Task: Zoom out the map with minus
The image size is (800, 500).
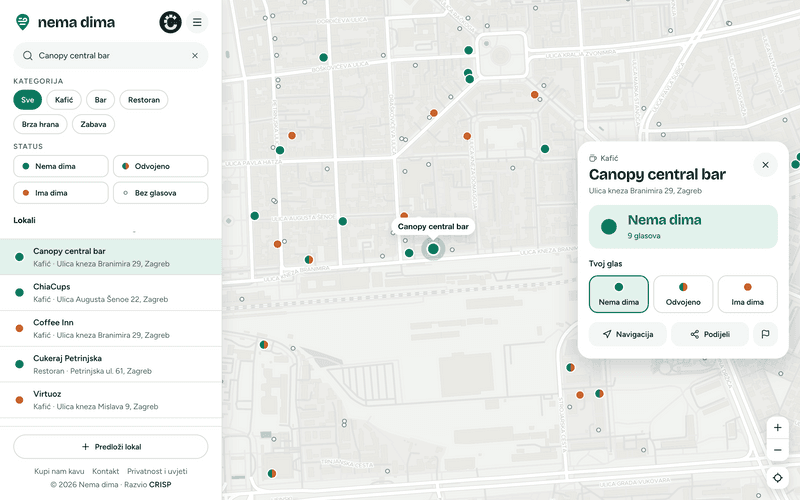Action: (778, 450)
